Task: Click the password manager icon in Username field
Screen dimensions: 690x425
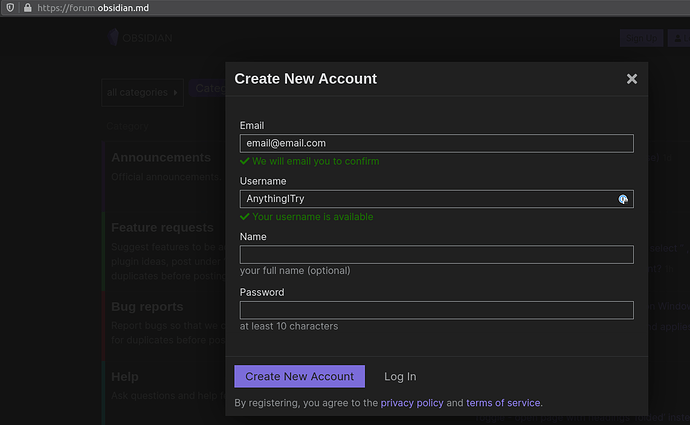Action: tap(623, 199)
